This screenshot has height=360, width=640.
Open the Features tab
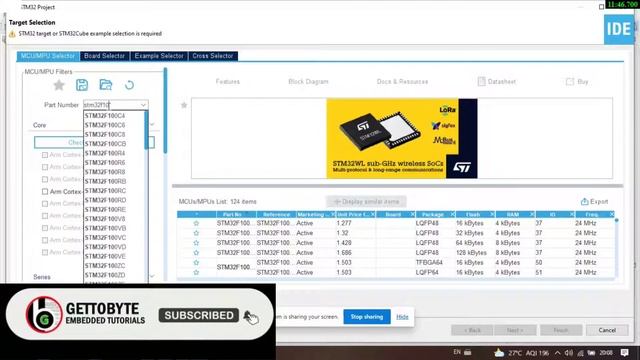pos(228,82)
